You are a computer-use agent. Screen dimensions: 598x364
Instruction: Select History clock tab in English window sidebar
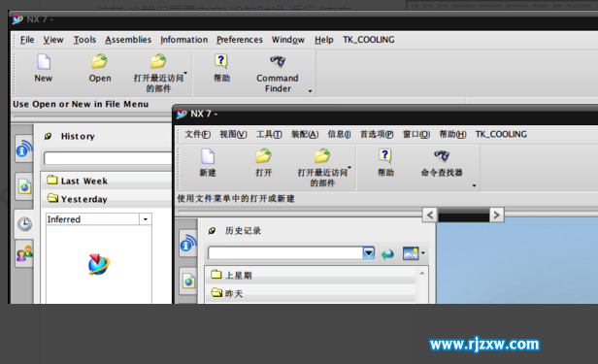[25, 223]
